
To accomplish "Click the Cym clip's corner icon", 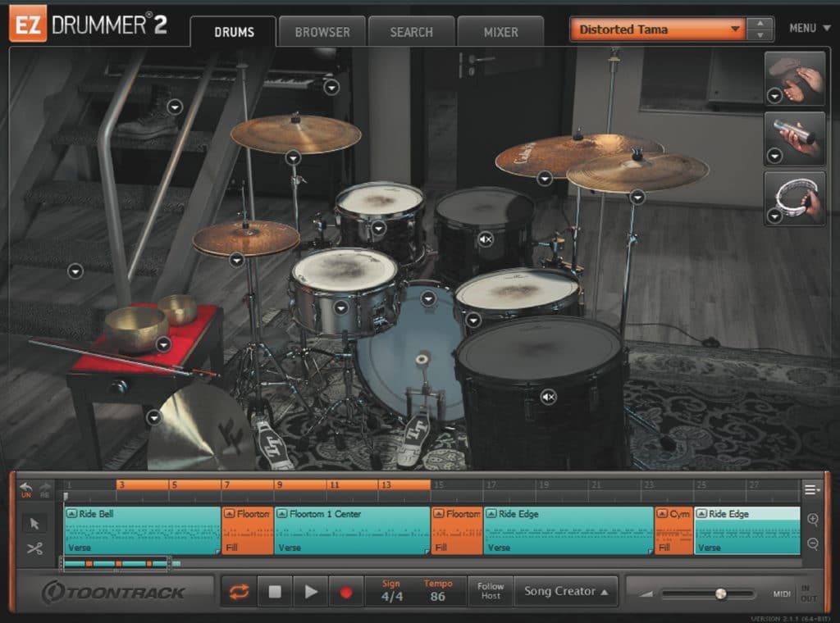I will 663,514.
